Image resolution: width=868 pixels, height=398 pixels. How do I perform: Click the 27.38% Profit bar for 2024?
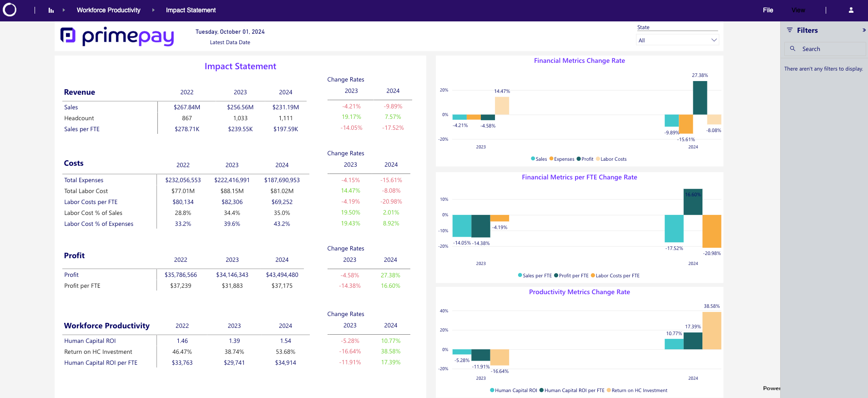[x=700, y=98]
